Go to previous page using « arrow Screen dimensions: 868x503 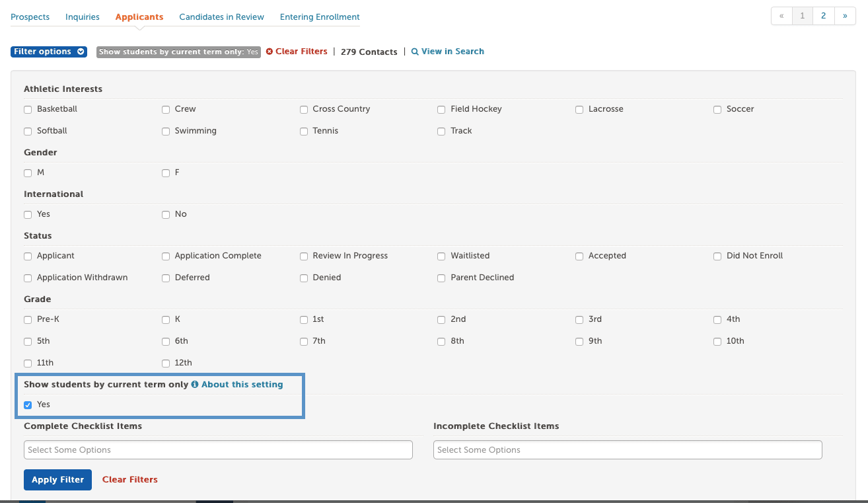pos(781,16)
